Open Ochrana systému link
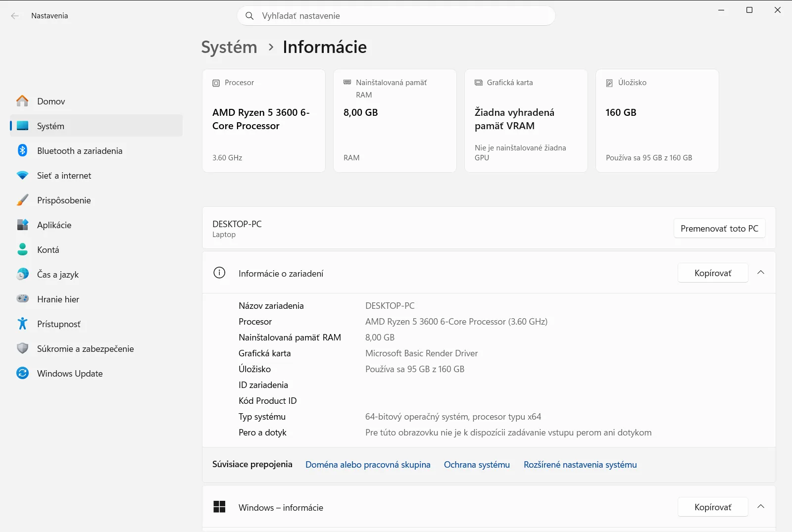Screen dimensions: 792x532 (477, 465)
